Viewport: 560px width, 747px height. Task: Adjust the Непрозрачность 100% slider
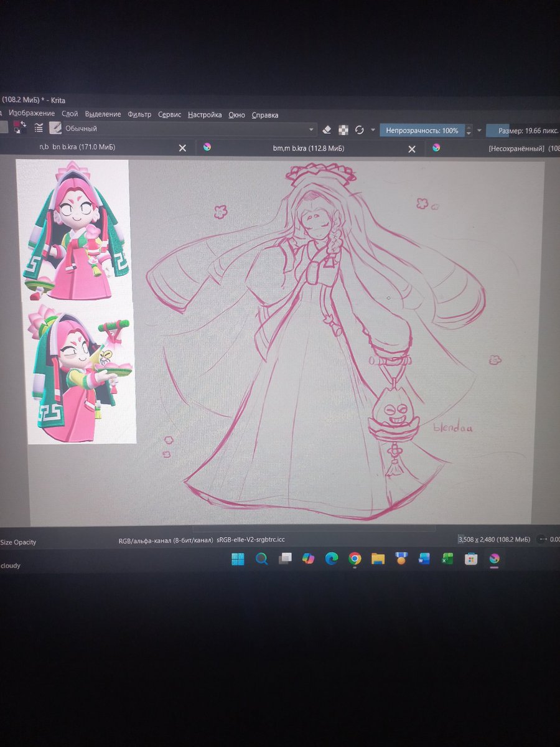tap(422, 131)
